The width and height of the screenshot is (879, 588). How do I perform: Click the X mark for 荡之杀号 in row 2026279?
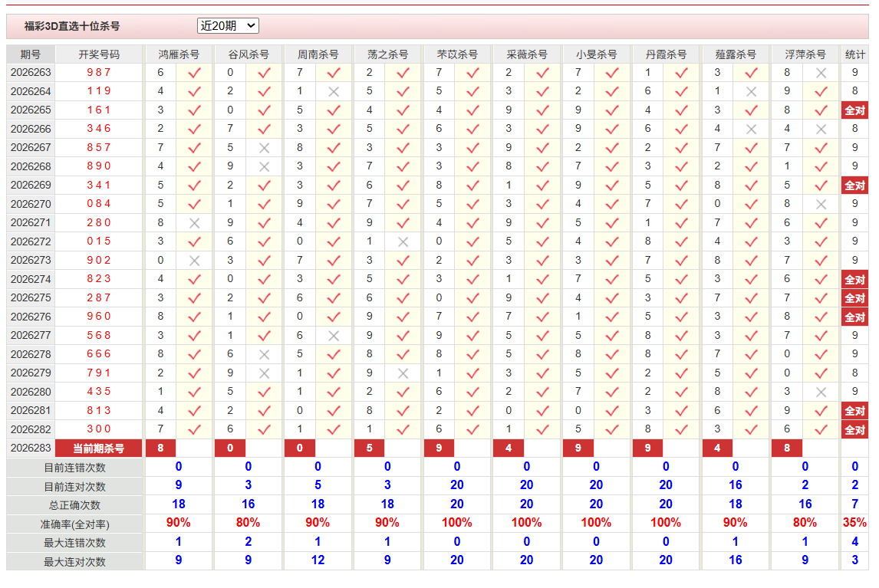pyautogui.click(x=403, y=373)
